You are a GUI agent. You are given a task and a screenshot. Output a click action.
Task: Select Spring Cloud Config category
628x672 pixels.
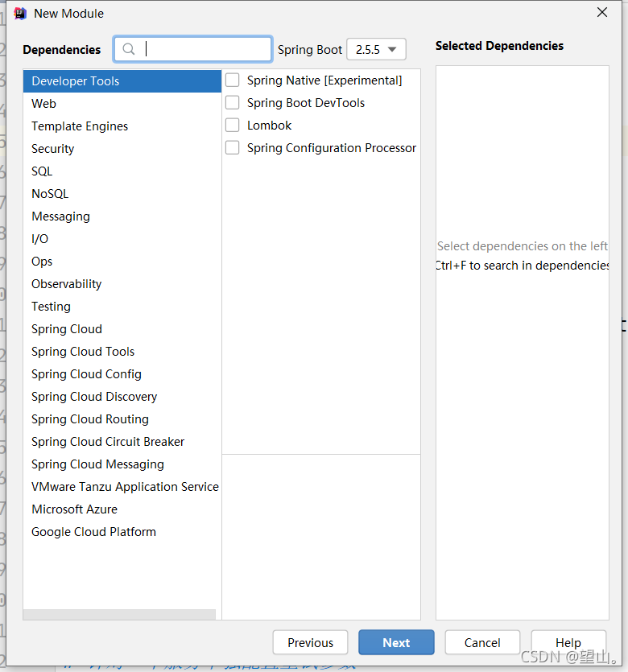point(122,374)
